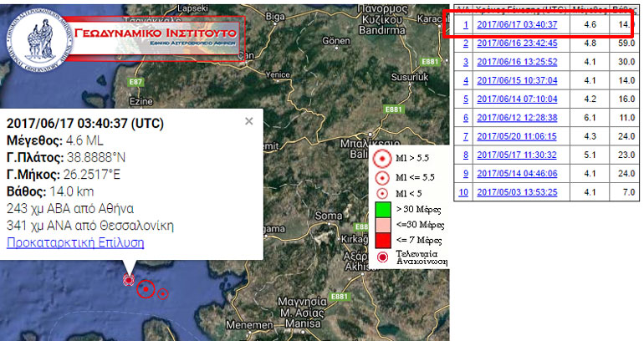644x341 pixels.
Task: Open event 2017/05/03 13:53:25 link
Action: (517, 192)
